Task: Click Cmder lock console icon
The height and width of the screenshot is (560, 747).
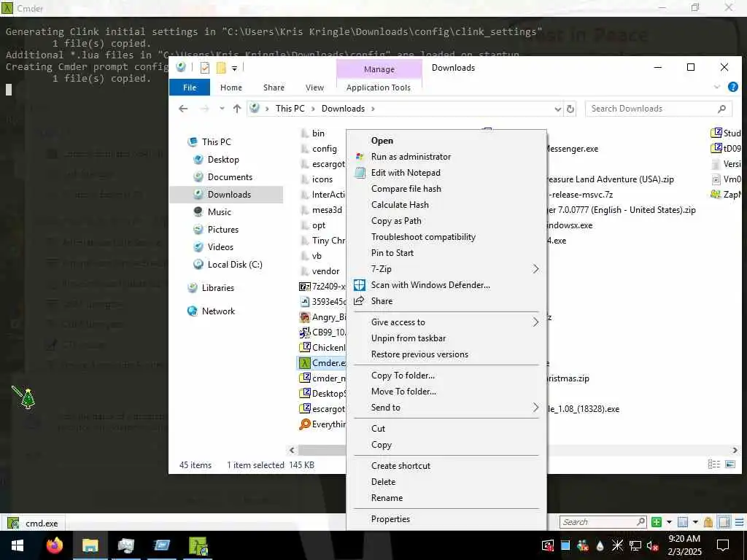Action: (708, 522)
